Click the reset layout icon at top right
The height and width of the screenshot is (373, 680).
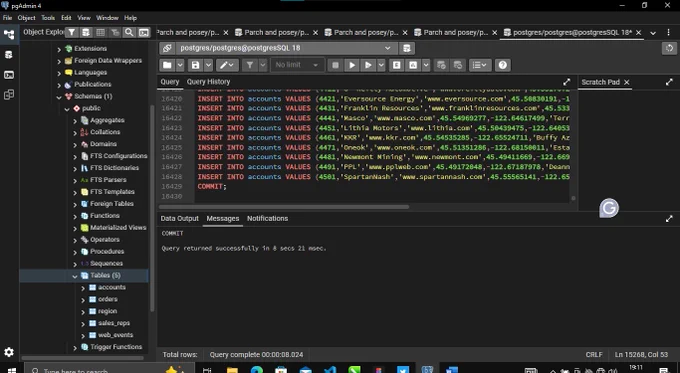click(670, 48)
